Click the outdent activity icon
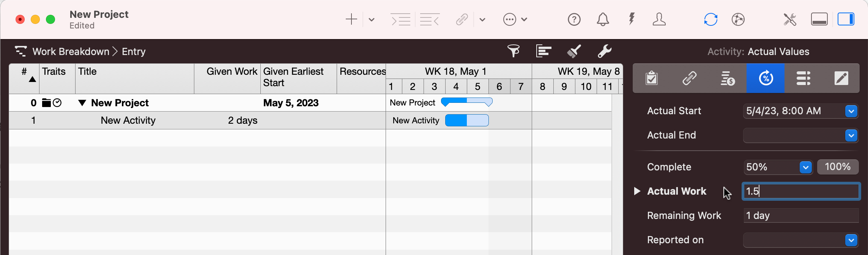Viewport: 868px width, 255px height. coord(430,19)
